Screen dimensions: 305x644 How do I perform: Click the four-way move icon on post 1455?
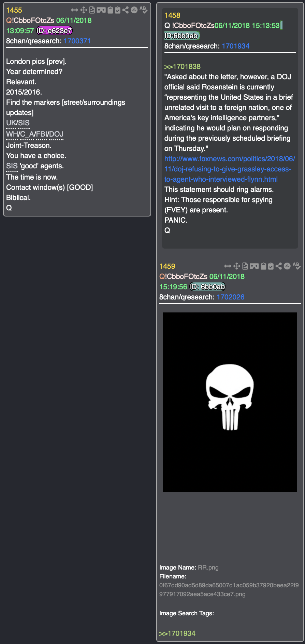coord(84,10)
